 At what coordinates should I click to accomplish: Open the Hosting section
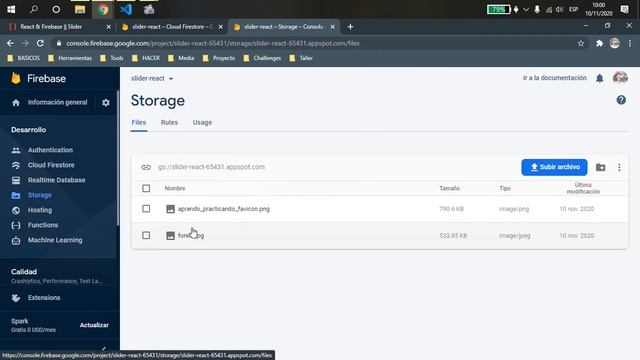(x=40, y=210)
